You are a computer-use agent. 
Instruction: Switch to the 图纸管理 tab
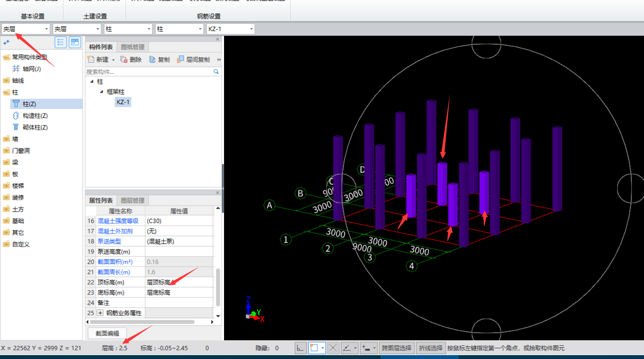(133, 47)
